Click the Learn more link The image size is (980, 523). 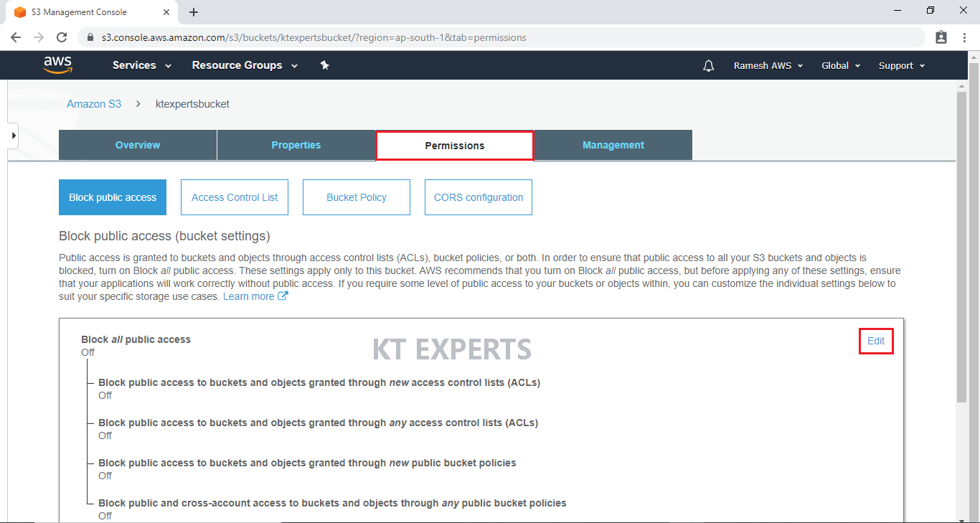(248, 296)
